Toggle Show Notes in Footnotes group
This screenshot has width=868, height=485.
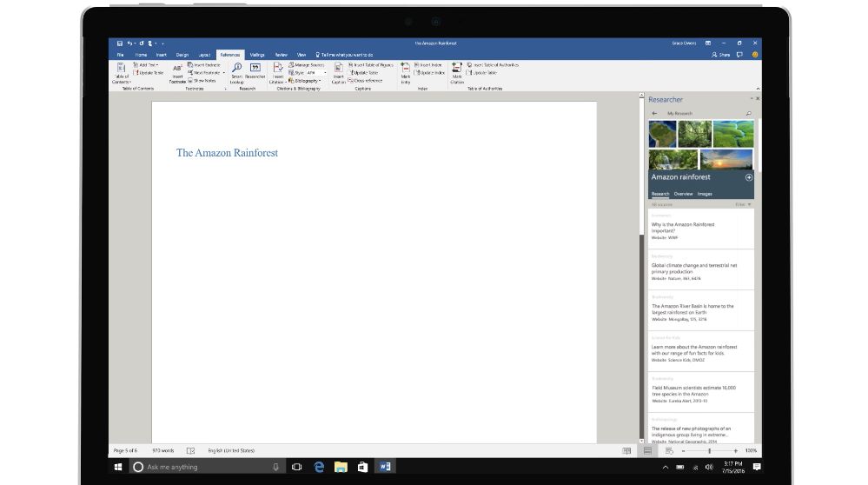pyautogui.click(x=202, y=81)
